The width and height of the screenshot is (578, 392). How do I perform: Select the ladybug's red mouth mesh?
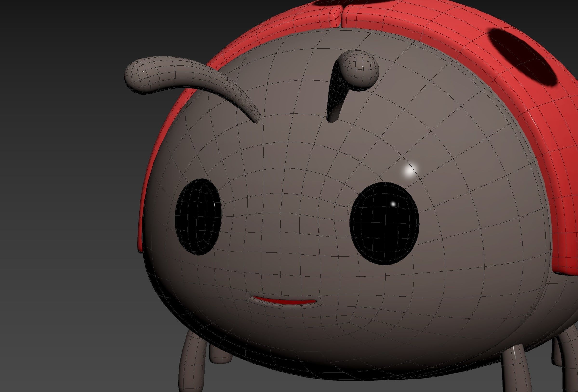[285, 301]
